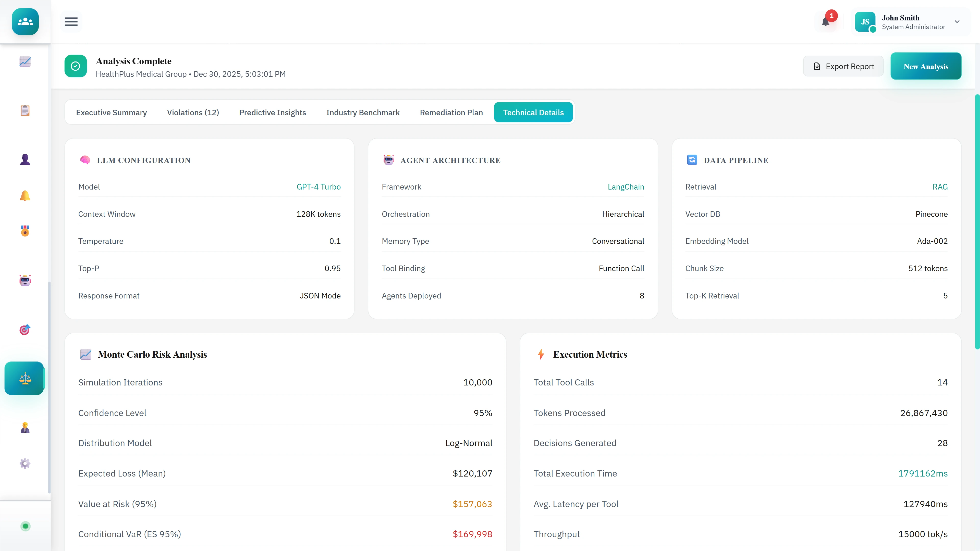This screenshot has height=551, width=980.
Task: Click the bell notifications icon in the sidebar
Action: 25,195
